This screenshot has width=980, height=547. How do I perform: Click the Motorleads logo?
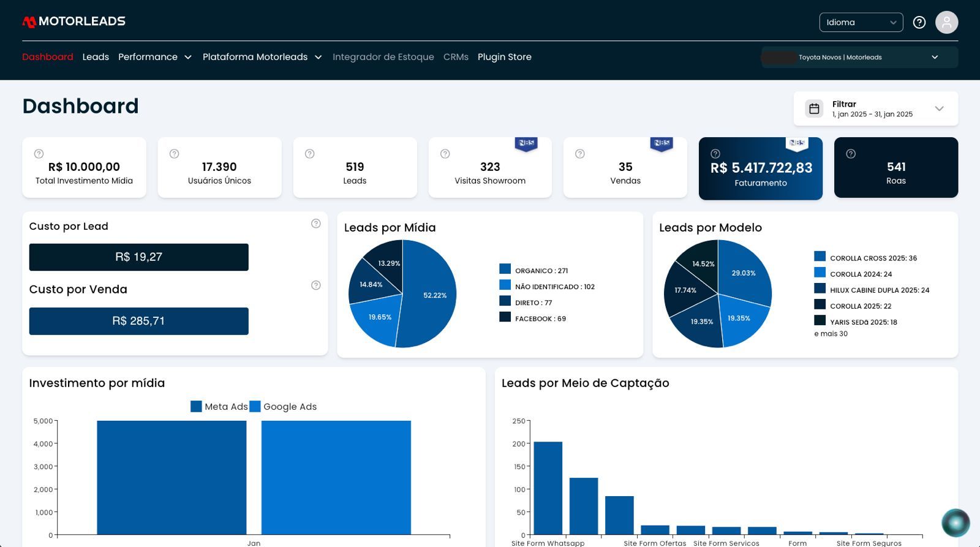click(73, 21)
